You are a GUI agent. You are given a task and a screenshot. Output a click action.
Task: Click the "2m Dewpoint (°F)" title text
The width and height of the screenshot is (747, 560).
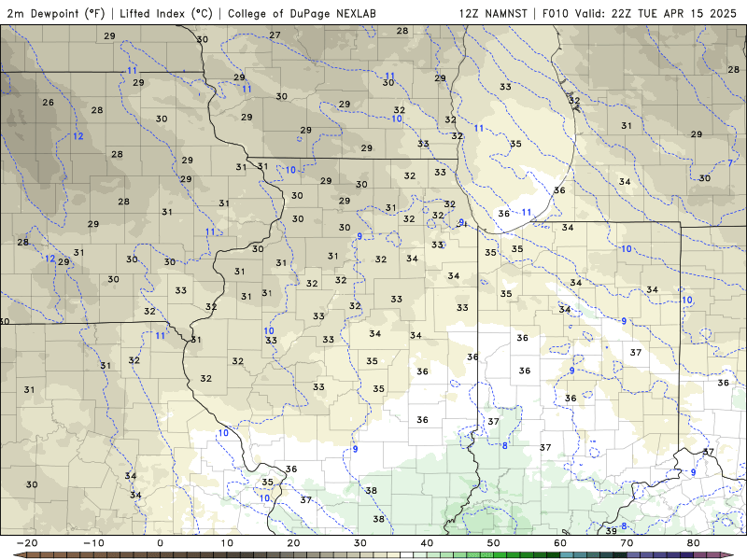[56, 13]
